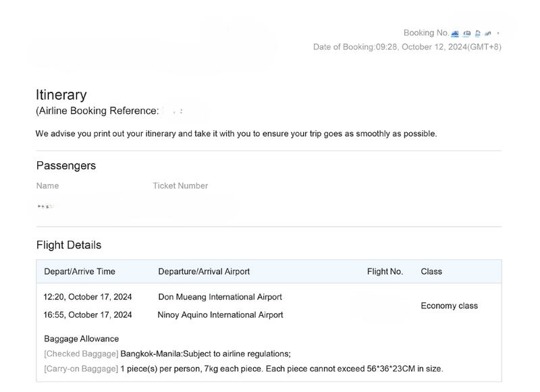Click the 'Flight No.' column header
The height and width of the screenshot is (392, 540).
385,271
